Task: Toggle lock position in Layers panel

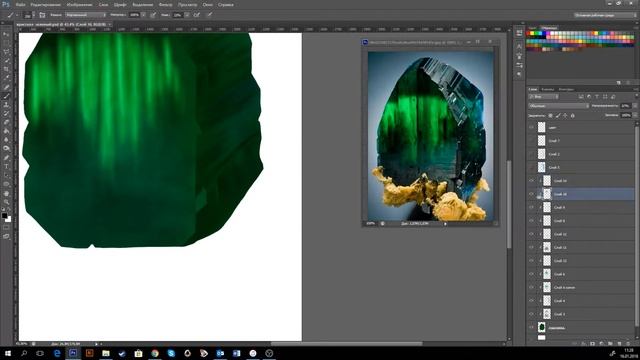Action: (x=565, y=116)
